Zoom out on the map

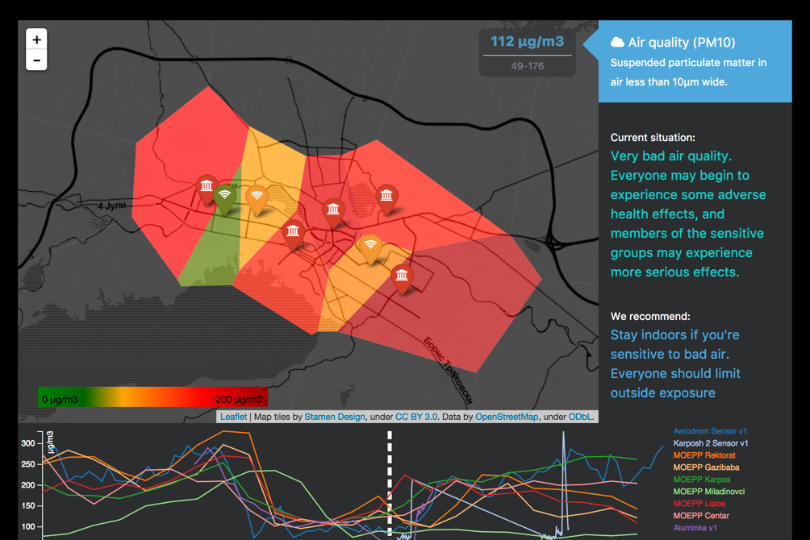(37, 61)
